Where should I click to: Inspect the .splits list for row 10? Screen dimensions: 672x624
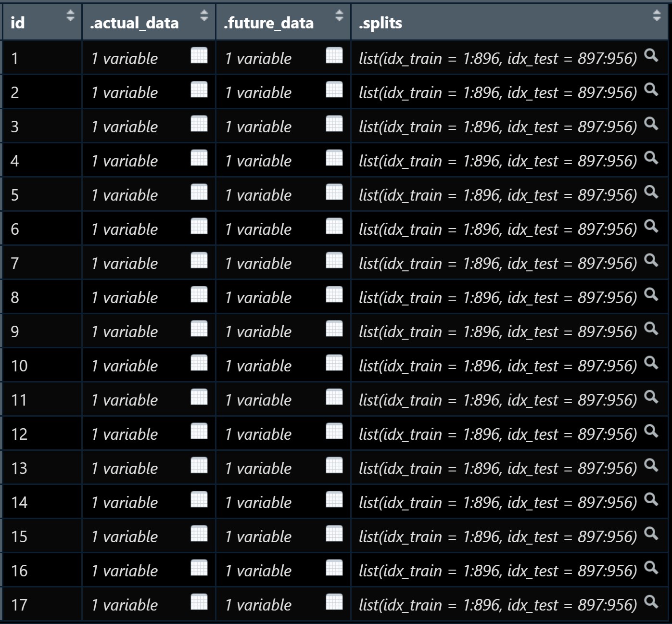click(651, 363)
